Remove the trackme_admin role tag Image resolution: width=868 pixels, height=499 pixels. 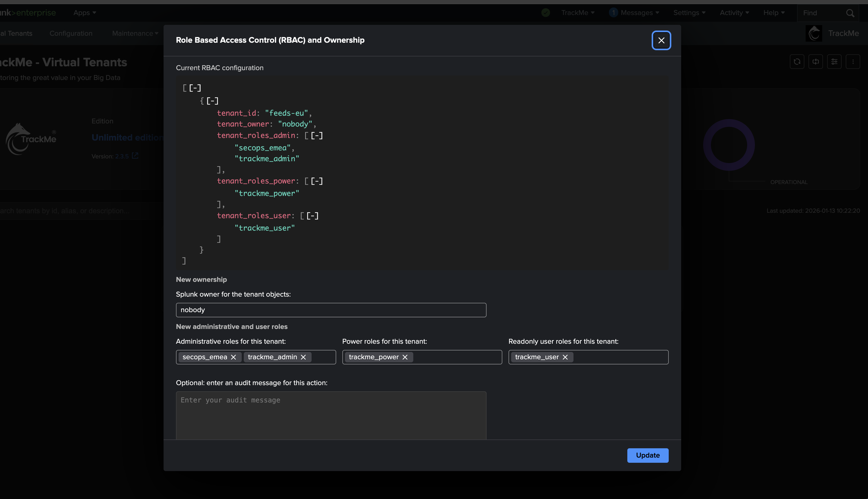(303, 357)
